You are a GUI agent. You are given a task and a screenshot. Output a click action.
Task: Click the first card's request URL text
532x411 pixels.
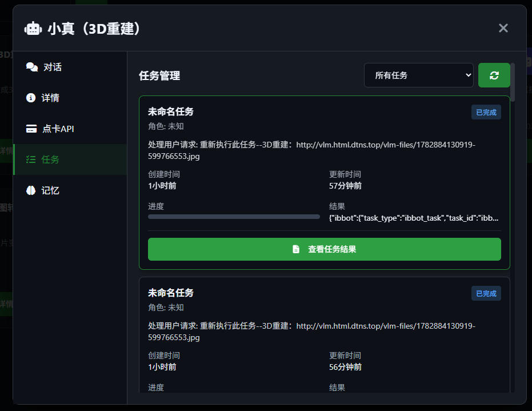click(x=311, y=150)
